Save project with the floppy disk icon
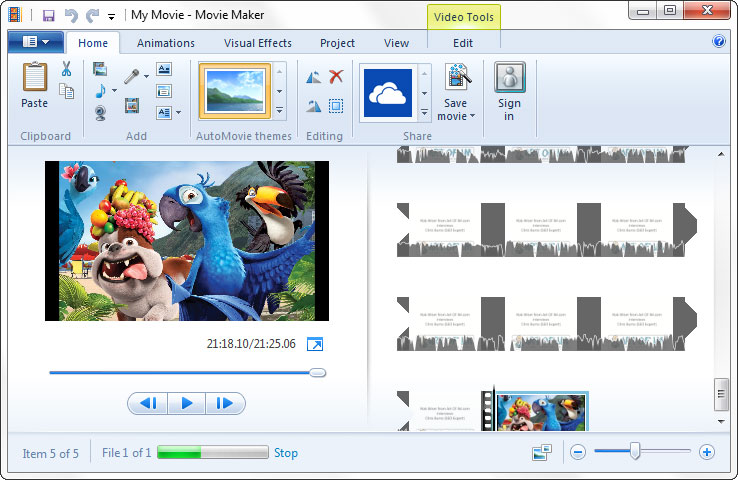Image resolution: width=738 pixels, height=480 pixels. point(48,16)
